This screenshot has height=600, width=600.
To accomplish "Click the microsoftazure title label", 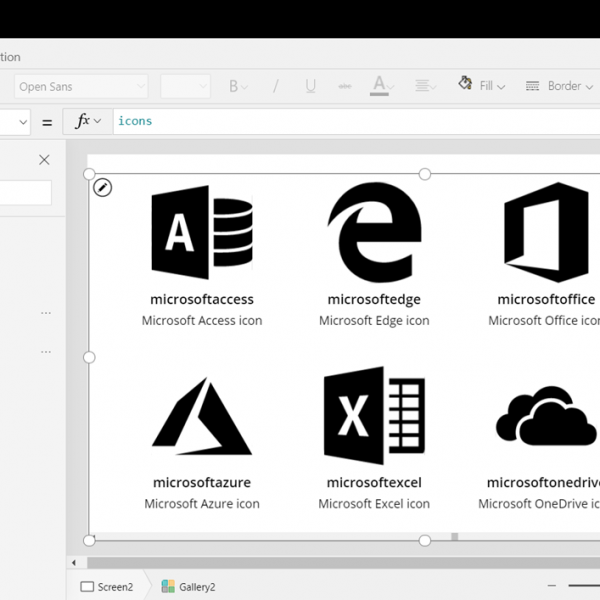I will (202, 483).
